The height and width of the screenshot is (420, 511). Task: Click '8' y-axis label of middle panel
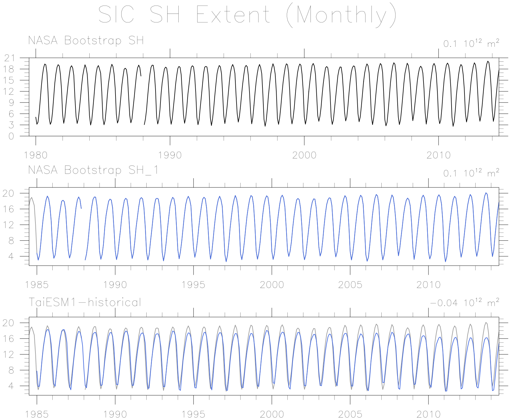pos(11,241)
